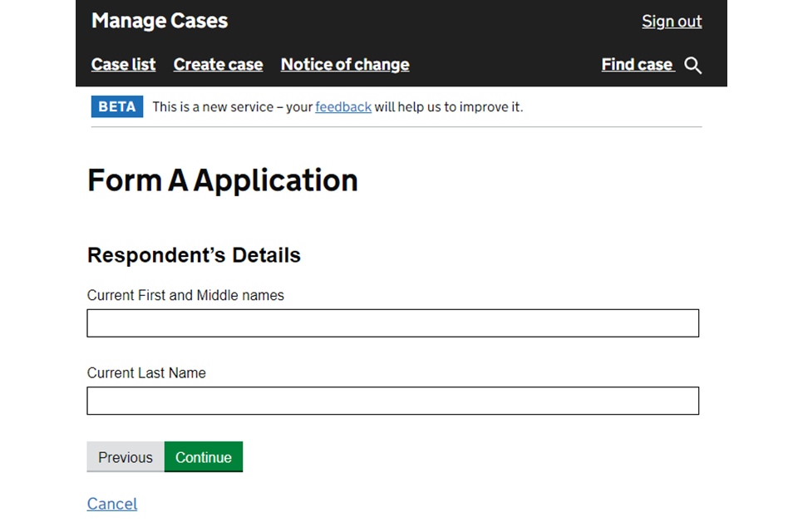The width and height of the screenshot is (798, 532).
Task: Open the Notice of change page
Action: [344, 65]
